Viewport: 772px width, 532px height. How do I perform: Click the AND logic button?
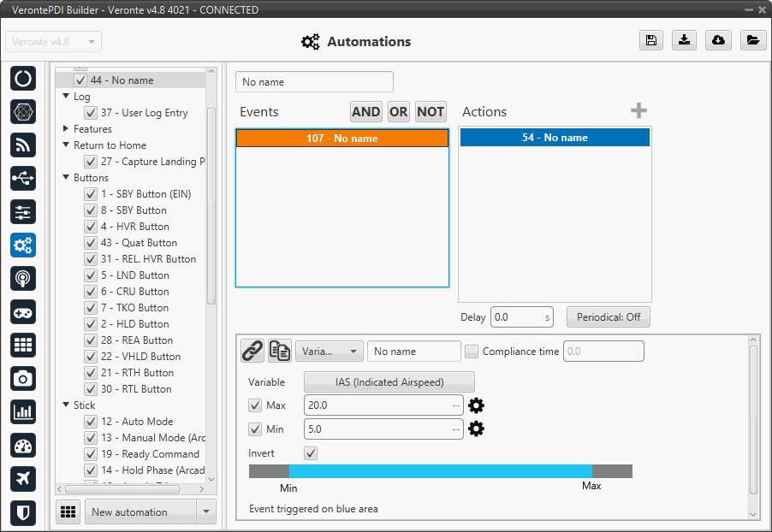[x=366, y=112]
